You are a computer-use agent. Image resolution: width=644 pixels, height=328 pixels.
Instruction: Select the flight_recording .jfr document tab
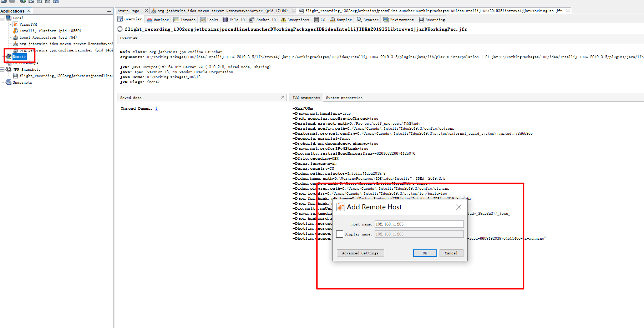pyautogui.click(x=433, y=11)
